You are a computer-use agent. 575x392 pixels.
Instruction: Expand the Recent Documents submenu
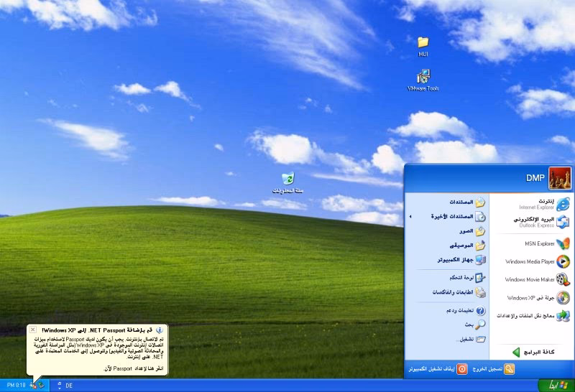click(x=447, y=216)
